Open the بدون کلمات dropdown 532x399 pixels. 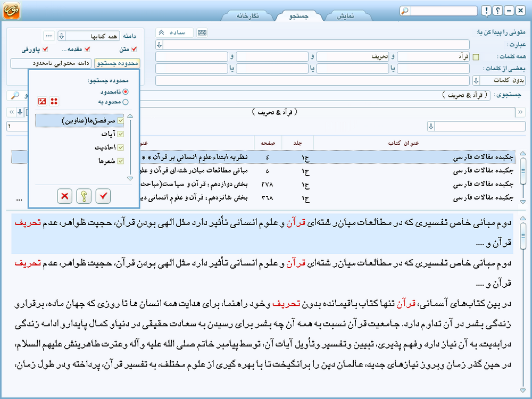click(x=476, y=80)
